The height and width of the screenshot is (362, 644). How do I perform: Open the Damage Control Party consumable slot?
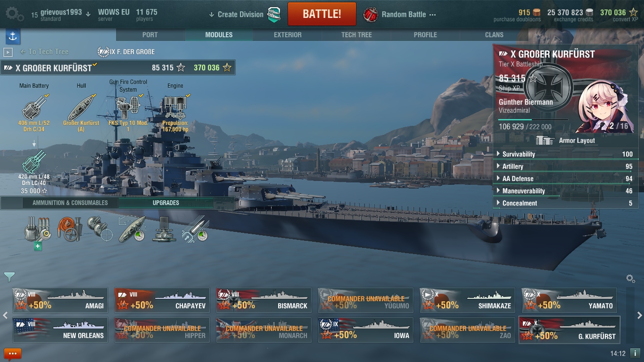tap(69, 229)
